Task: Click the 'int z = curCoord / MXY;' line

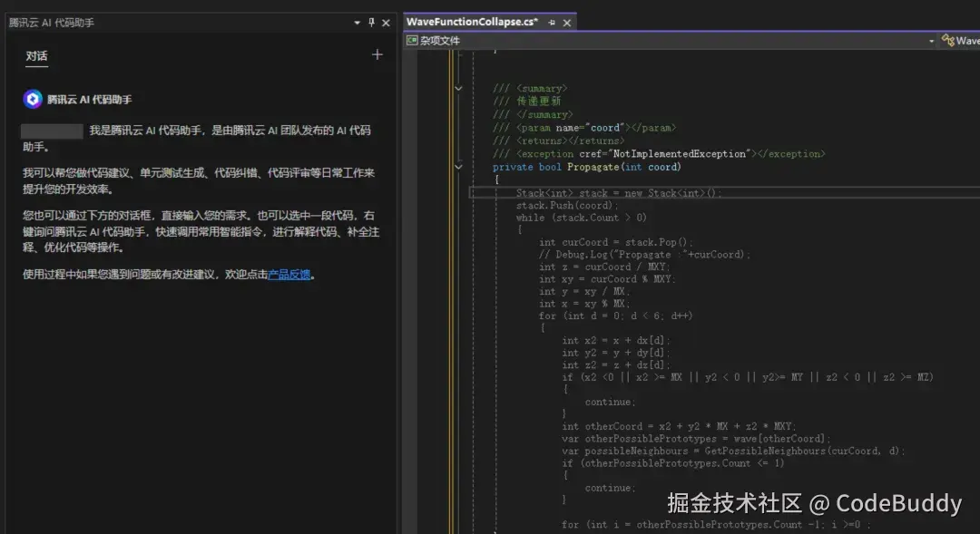Action: [x=604, y=267]
